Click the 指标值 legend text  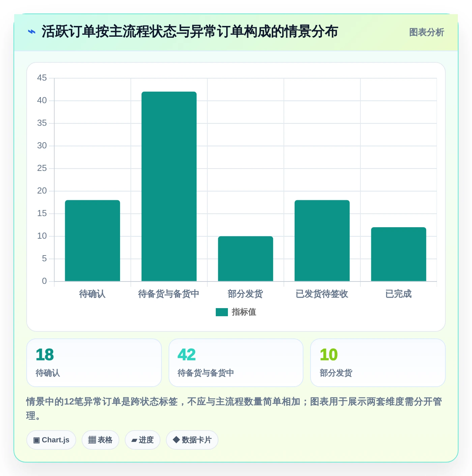(244, 312)
